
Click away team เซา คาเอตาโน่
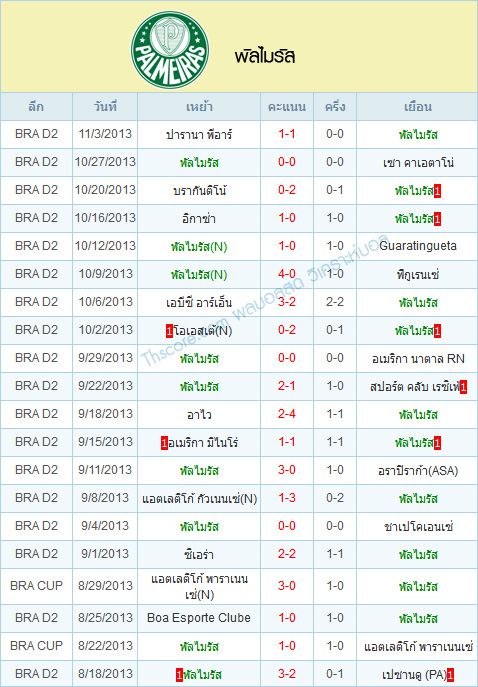(x=418, y=163)
